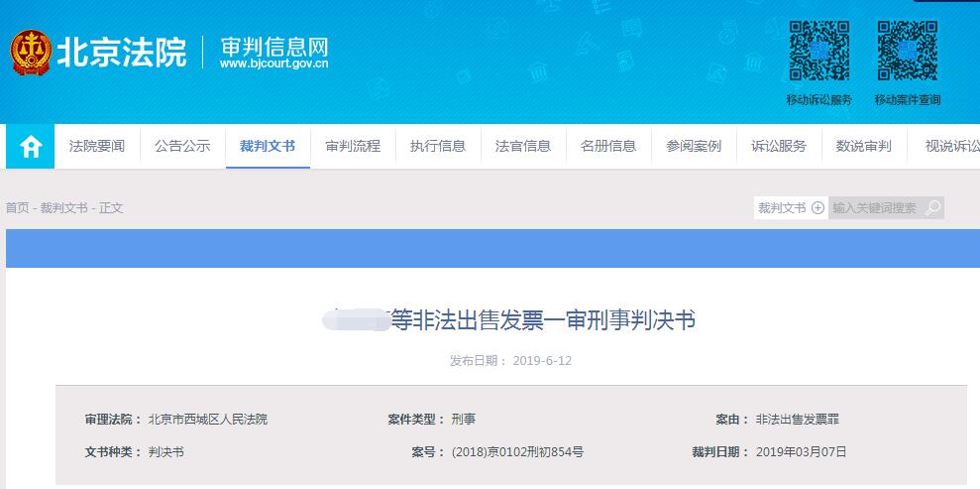Open the 公告公示 menu item
980x489 pixels.
(182, 147)
